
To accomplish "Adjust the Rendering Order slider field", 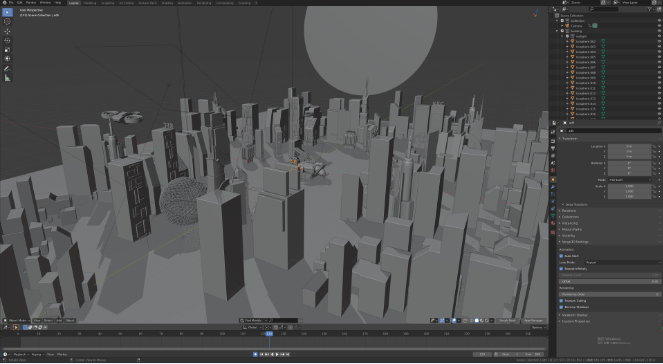I will click(610, 294).
